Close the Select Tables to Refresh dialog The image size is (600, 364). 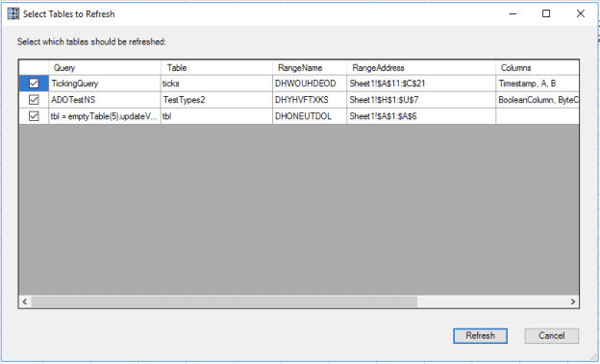click(x=580, y=13)
